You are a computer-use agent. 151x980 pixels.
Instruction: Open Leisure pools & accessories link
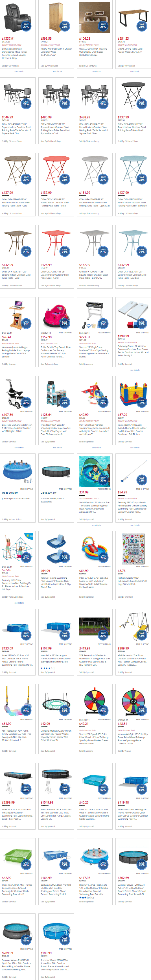click(x=16, y=498)
